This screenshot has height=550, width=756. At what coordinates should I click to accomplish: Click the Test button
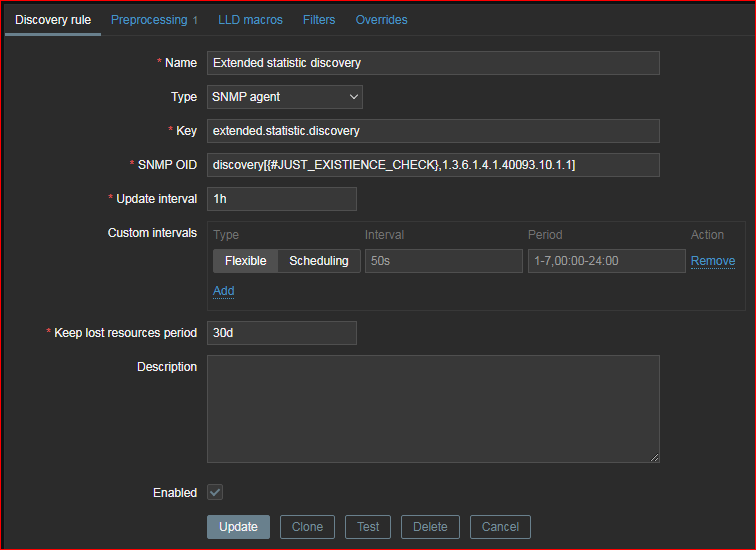[x=368, y=527]
